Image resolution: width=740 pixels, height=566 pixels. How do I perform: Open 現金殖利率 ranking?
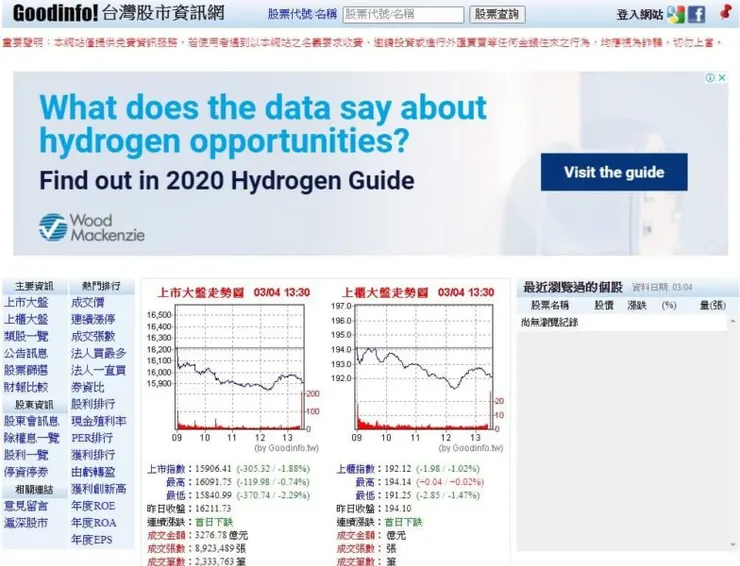[99, 421]
